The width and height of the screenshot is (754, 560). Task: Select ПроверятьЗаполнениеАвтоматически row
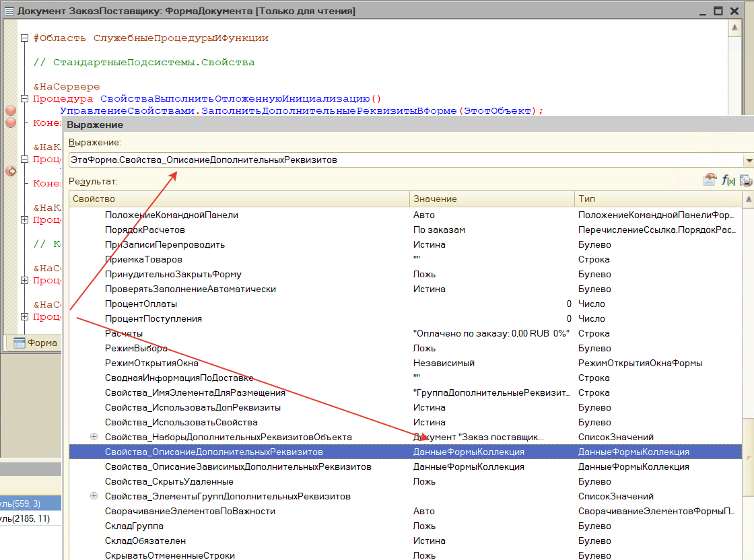click(405, 289)
